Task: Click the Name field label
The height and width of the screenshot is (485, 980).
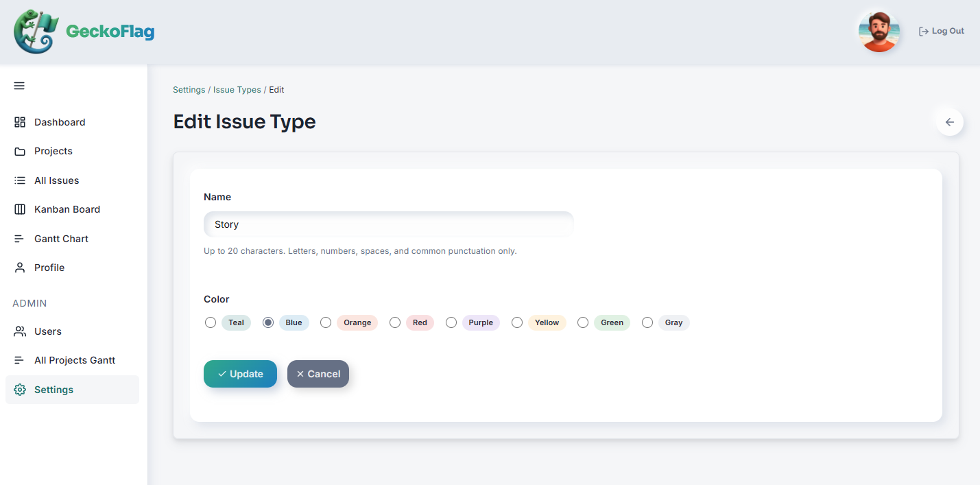Action: point(217,197)
